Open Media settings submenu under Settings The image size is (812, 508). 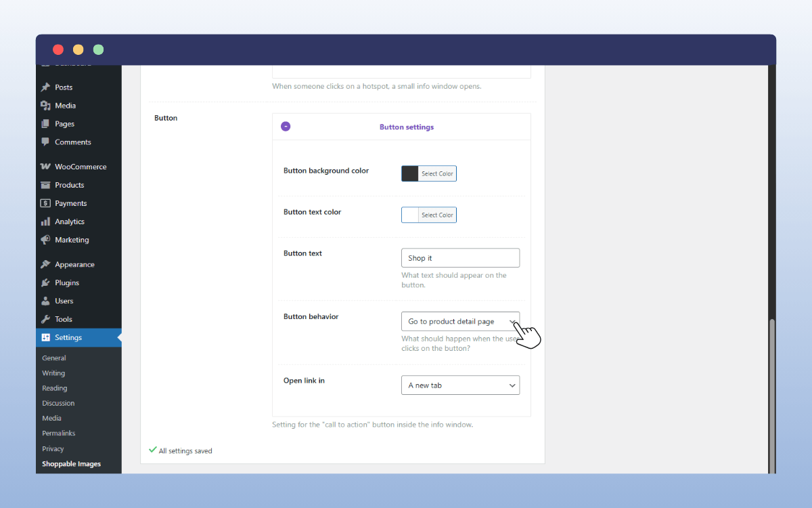click(51, 418)
